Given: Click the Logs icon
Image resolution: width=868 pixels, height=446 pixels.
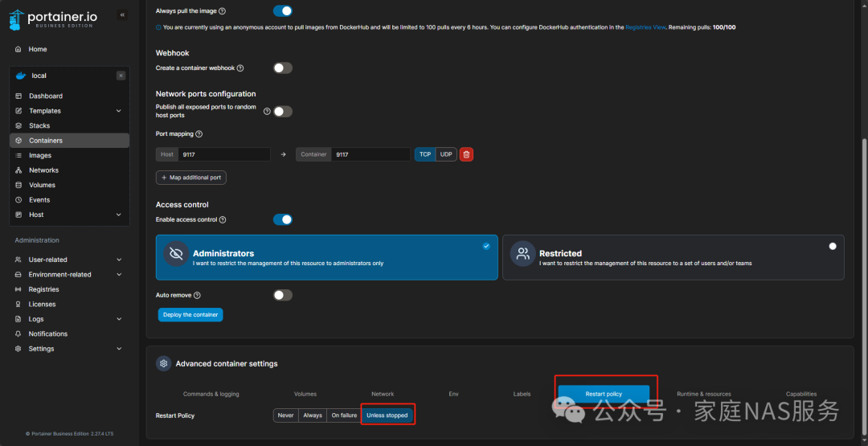Looking at the screenshot, I should point(18,319).
